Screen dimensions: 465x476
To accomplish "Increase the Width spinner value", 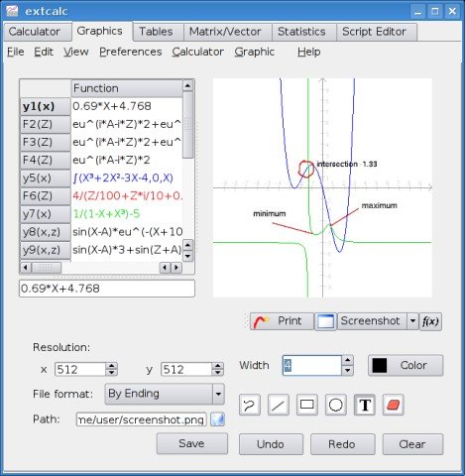I will [347, 360].
